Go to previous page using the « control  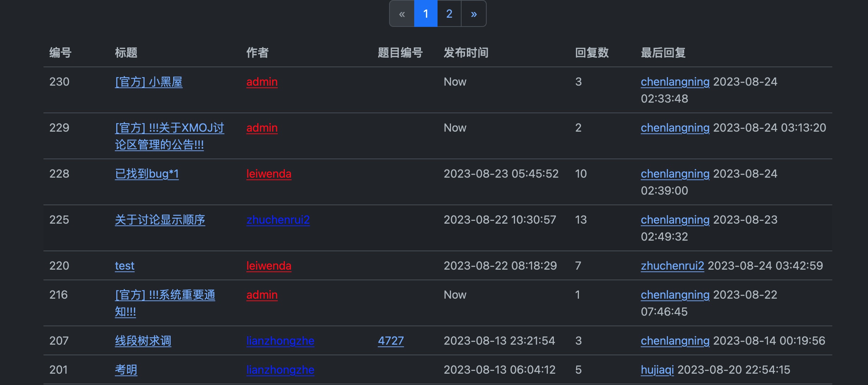click(x=402, y=13)
